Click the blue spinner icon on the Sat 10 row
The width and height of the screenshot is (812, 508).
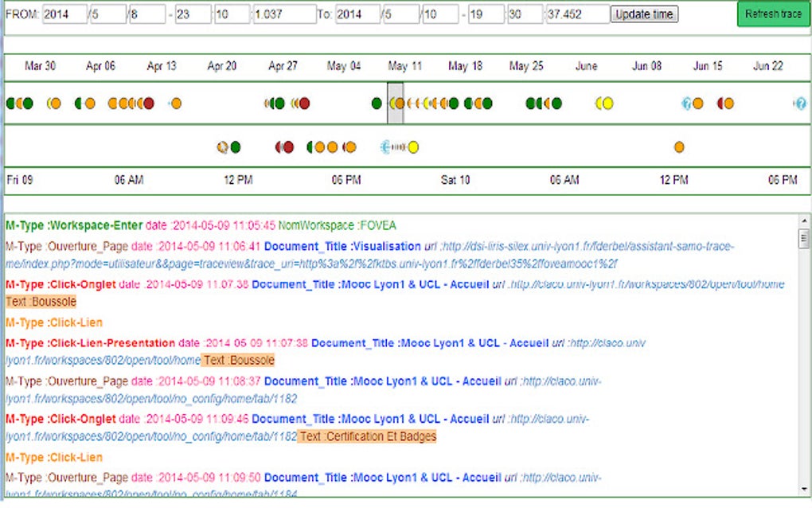pyautogui.click(x=385, y=147)
